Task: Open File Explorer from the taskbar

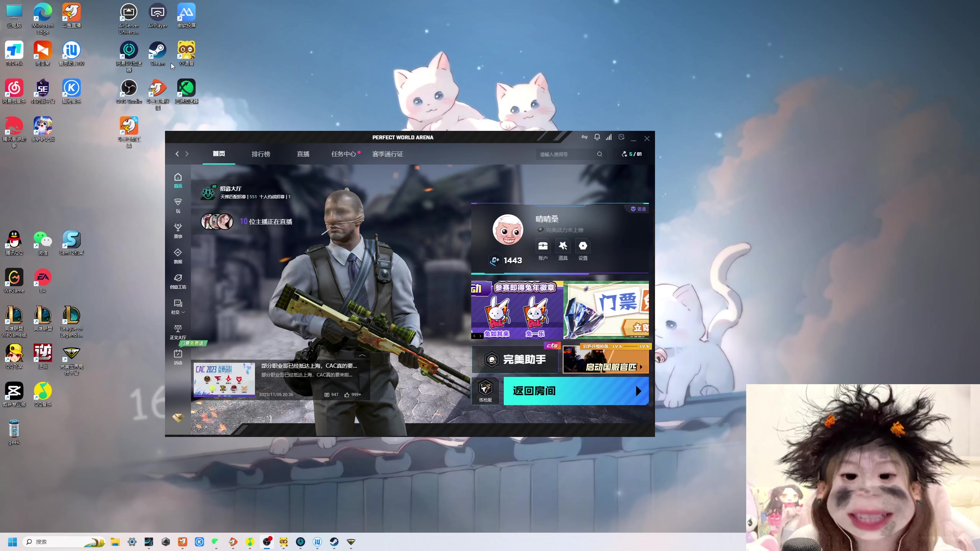Action: (115, 541)
